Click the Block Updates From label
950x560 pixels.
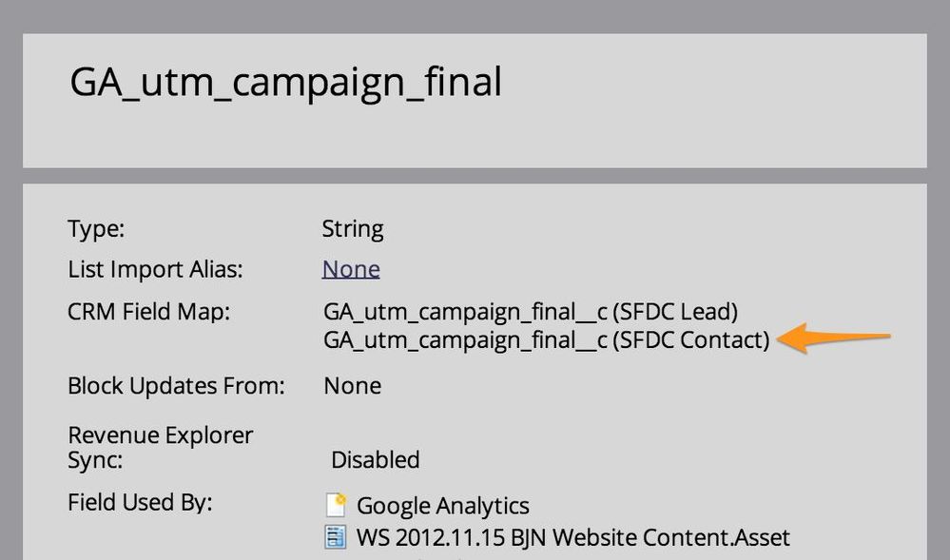pyautogui.click(x=176, y=385)
